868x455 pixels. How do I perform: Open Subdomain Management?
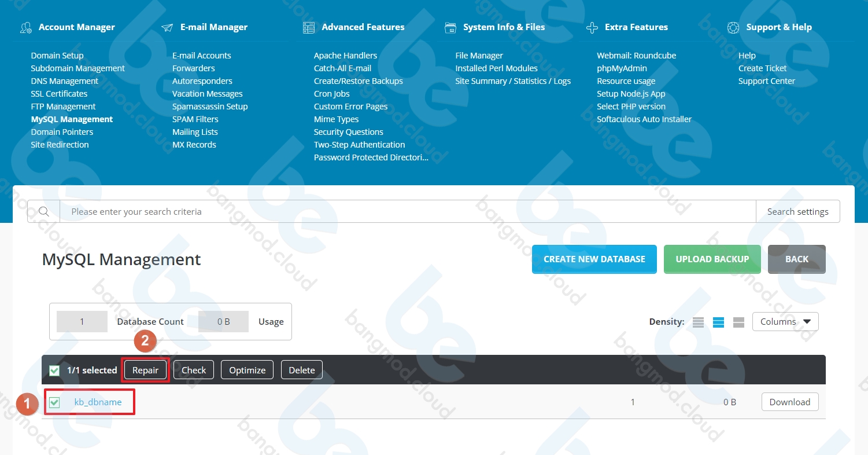pos(78,68)
